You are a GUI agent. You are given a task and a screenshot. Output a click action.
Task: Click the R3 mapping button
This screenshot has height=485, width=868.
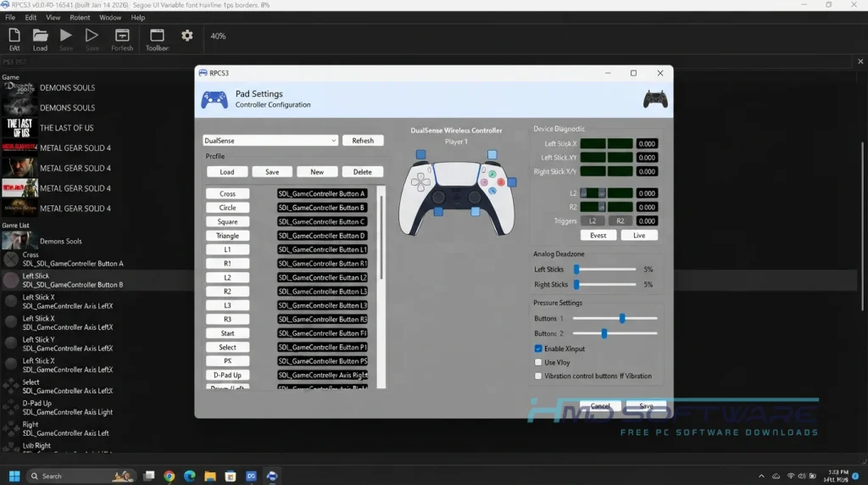pyautogui.click(x=227, y=320)
